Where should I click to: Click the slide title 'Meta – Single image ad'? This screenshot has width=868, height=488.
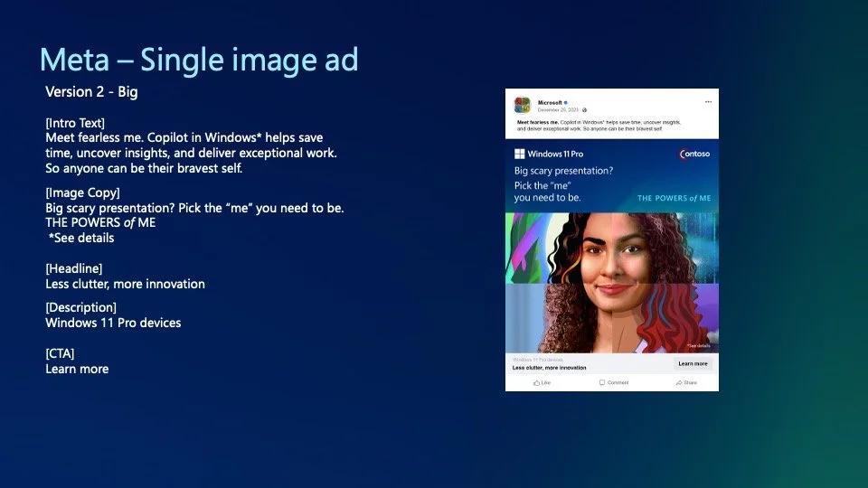(x=199, y=60)
